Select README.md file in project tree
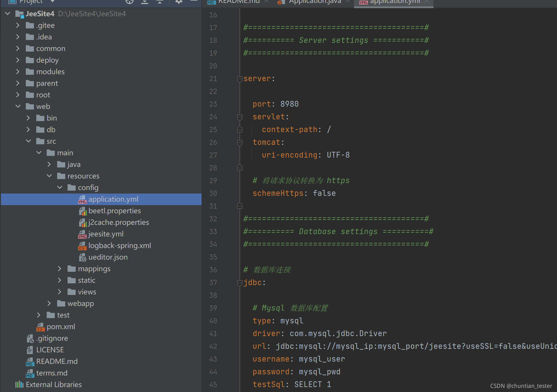The width and height of the screenshot is (557, 392). [57, 361]
